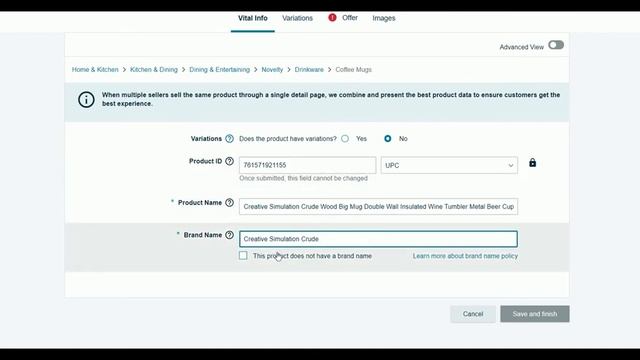Open 'Learn more about brand name policy' link

(465, 256)
